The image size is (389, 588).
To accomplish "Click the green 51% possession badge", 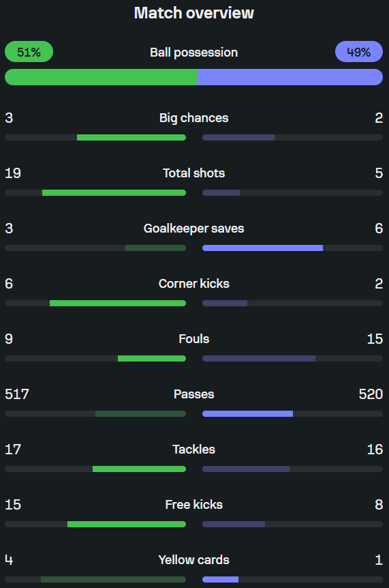I will pos(29,52).
